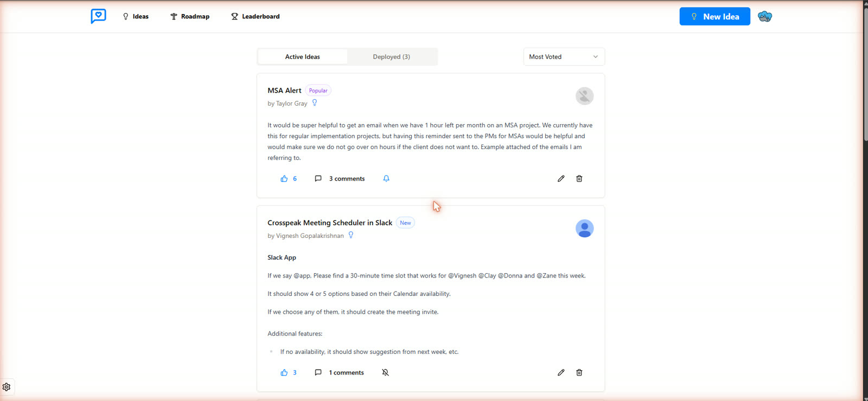Click Vignesh Gopalakrishnan's avatar
Screen dimensions: 868x401
coord(584,228)
